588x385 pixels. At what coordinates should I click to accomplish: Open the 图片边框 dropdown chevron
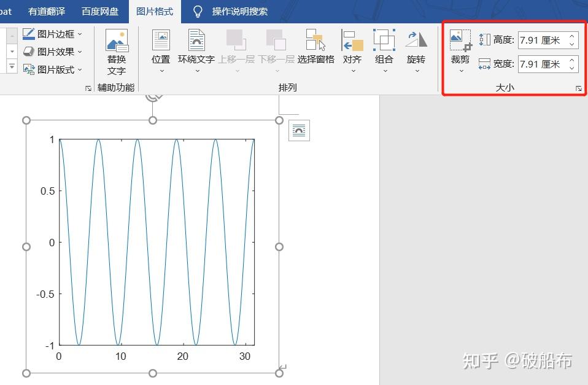pyautogui.click(x=80, y=34)
